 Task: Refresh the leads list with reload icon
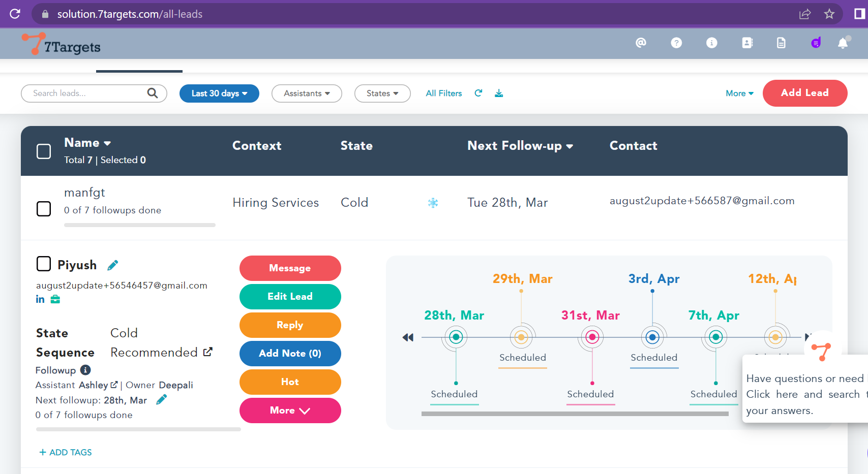click(478, 93)
